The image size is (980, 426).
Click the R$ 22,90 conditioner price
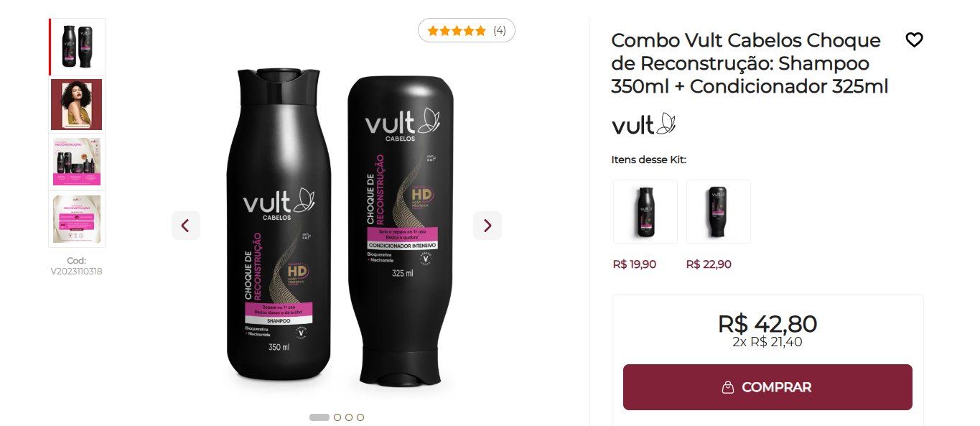click(x=709, y=264)
